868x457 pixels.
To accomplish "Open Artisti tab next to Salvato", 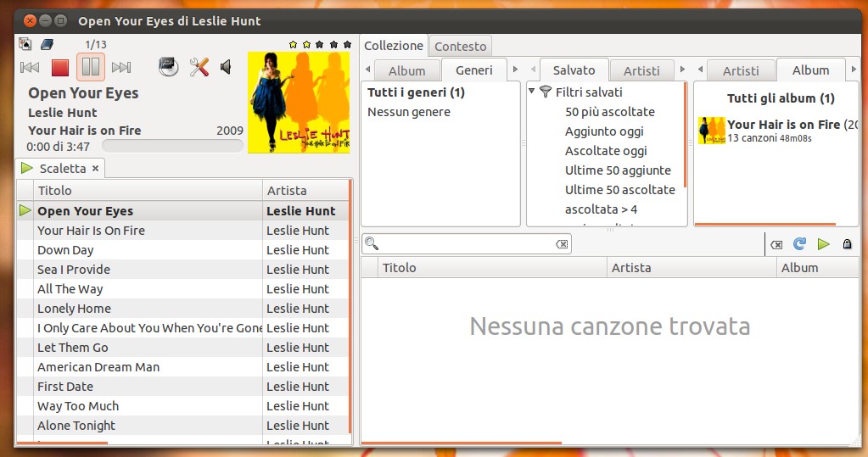I will (641, 71).
